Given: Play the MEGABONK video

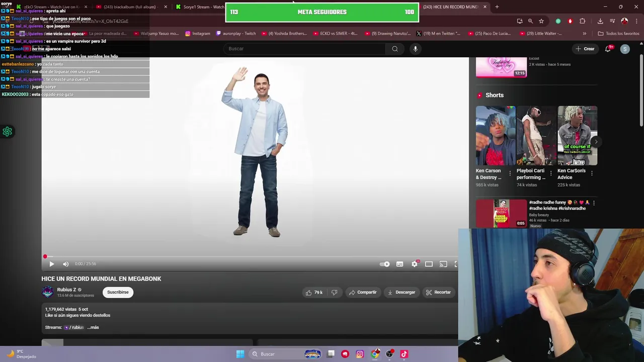Looking at the screenshot, I should (x=51, y=264).
